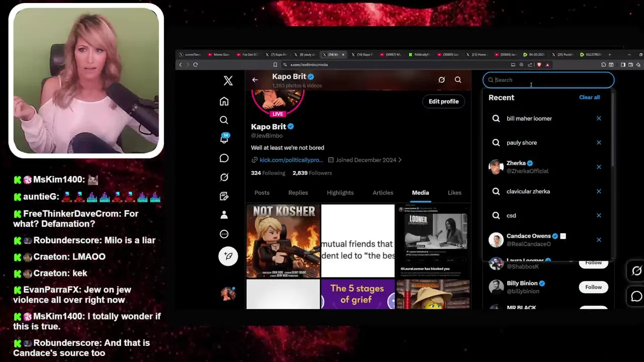The width and height of the screenshot is (644, 362).
Task: Switch to the Articles tab
Action: point(383,193)
